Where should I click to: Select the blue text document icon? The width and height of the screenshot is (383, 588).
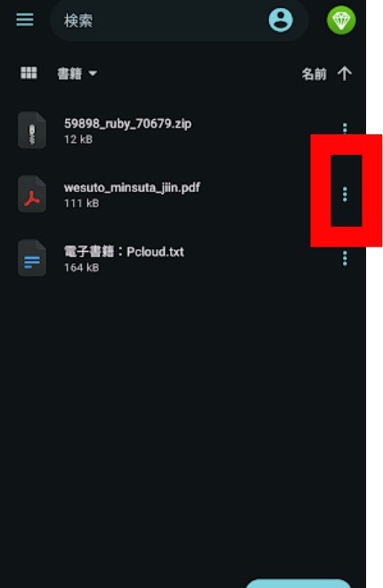click(x=32, y=258)
